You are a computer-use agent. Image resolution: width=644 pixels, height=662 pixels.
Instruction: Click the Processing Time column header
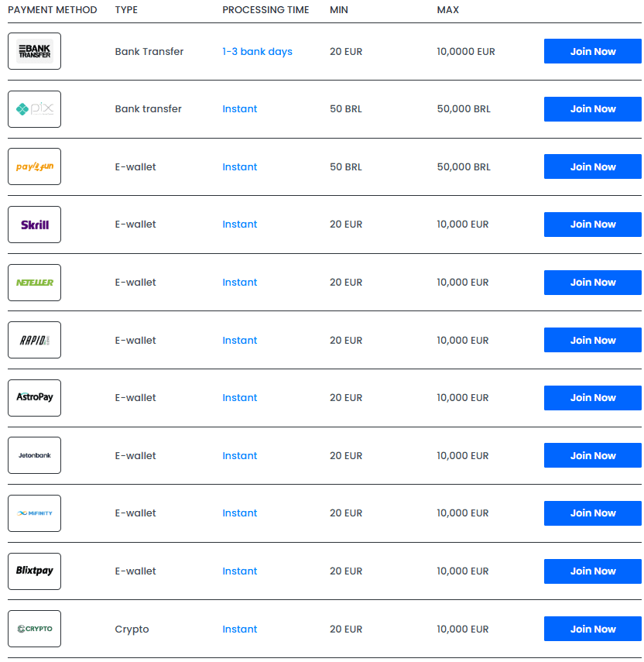point(265,10)
